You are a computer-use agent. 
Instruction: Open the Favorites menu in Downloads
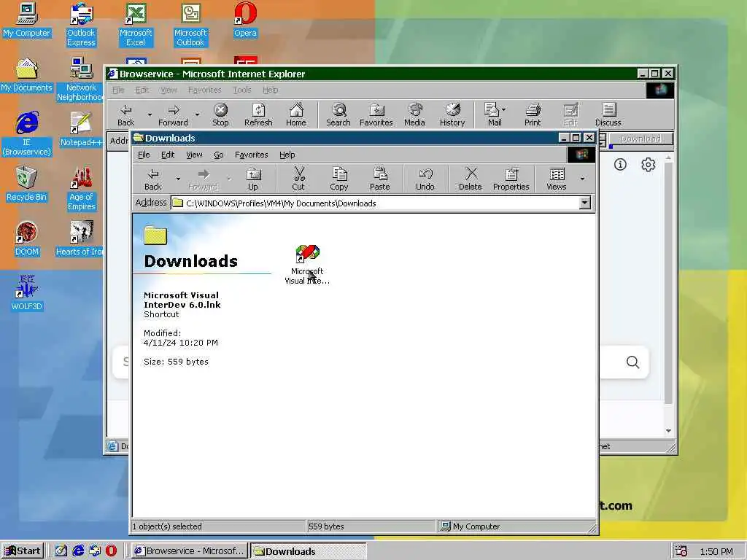pyautogui.click(x=251, y=155)
